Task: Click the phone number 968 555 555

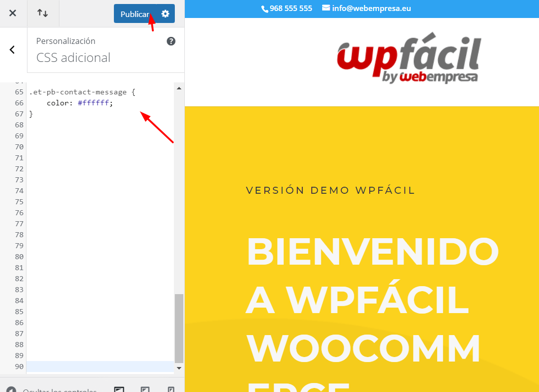Action: coord(291,8)
